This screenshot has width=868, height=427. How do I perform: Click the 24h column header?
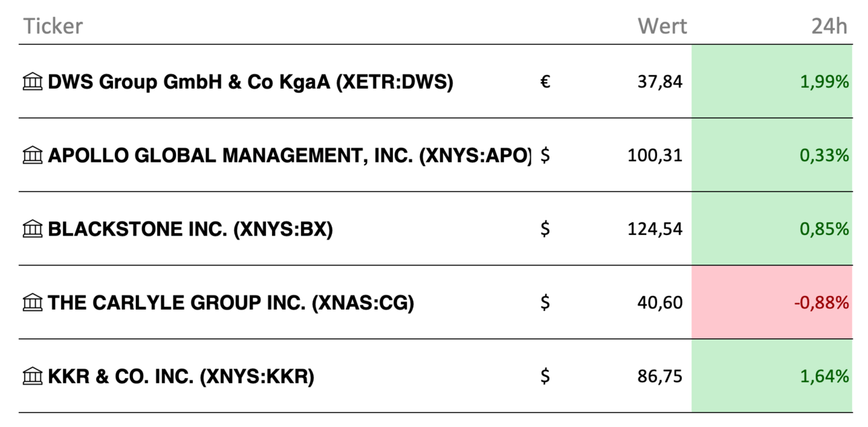[829, 26]
